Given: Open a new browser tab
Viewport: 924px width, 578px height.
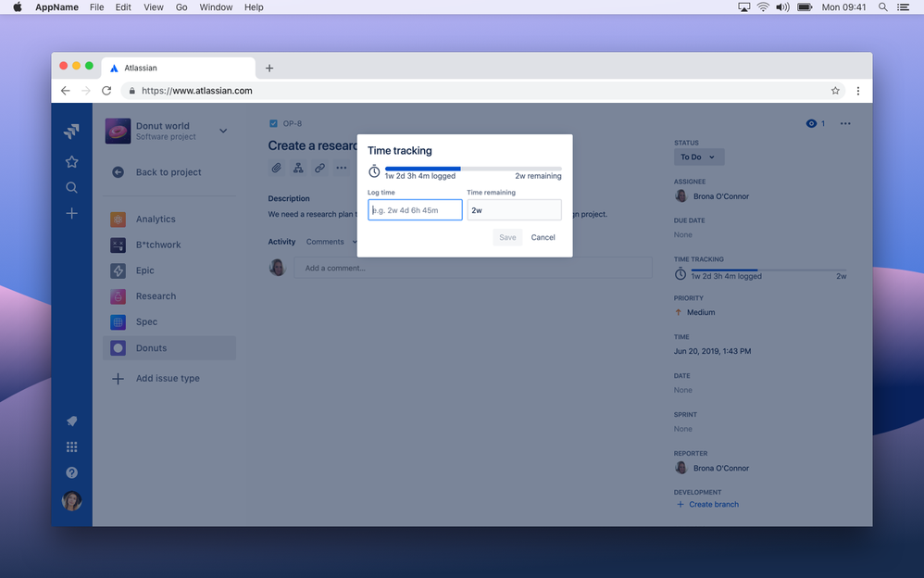Looking at the screenshot, I should coord(269,69).
